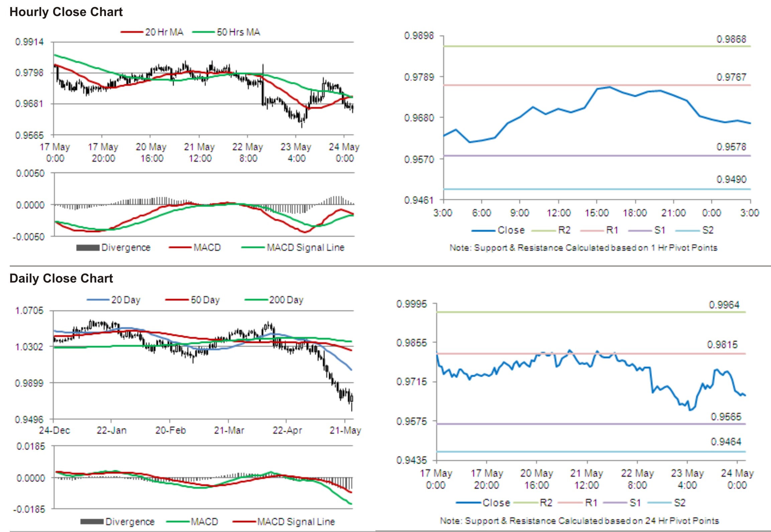The width and height of the screenshot is (771, 532).
Task: Click the green 50 Hrs MA legend line
Action: pos(204,32)
